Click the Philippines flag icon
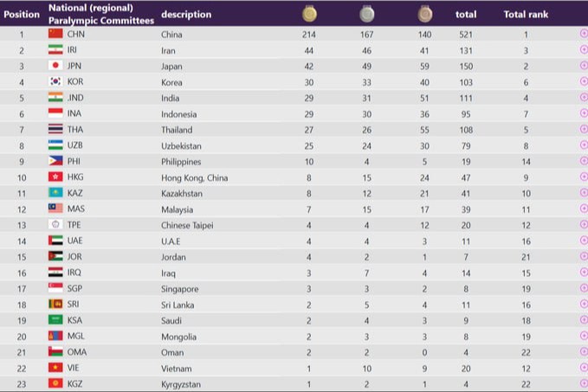Image resolution: width=588 pixels, height=392 pixels. tap(55, 162)
